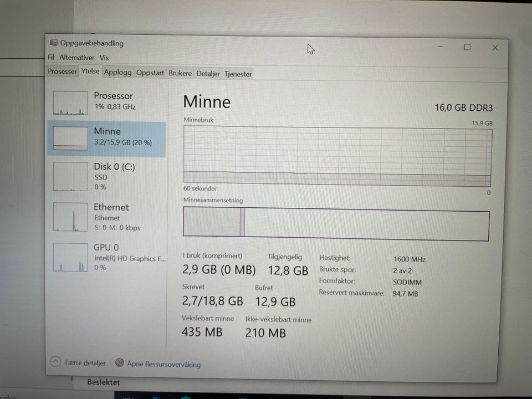Open the Fil menu
The width and height of the screenshot is (532, 399).
[51, 57]
